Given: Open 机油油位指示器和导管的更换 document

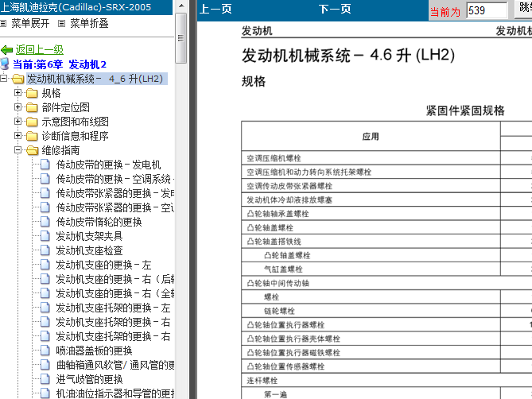Looking at the screenshot, I should point(115,393).
